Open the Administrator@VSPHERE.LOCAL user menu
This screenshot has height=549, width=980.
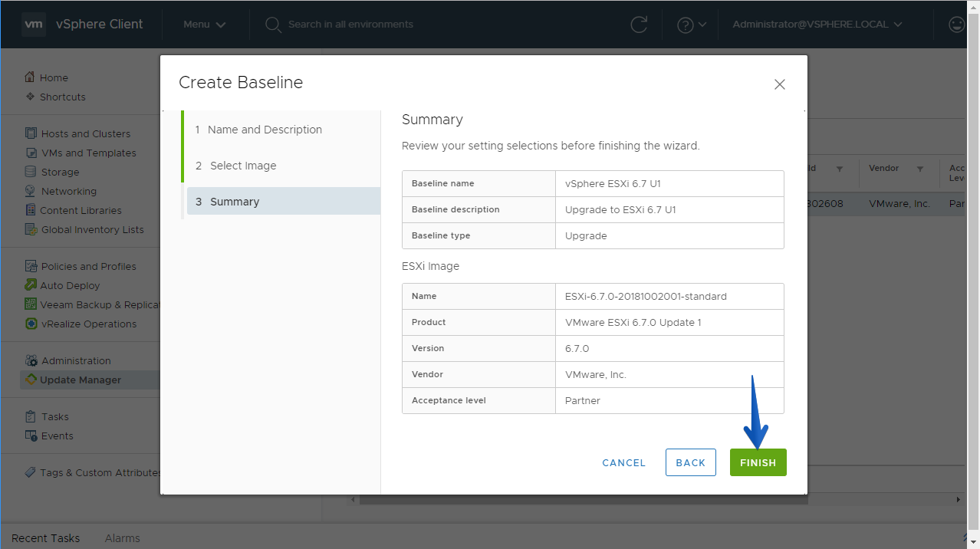[817, 25]
